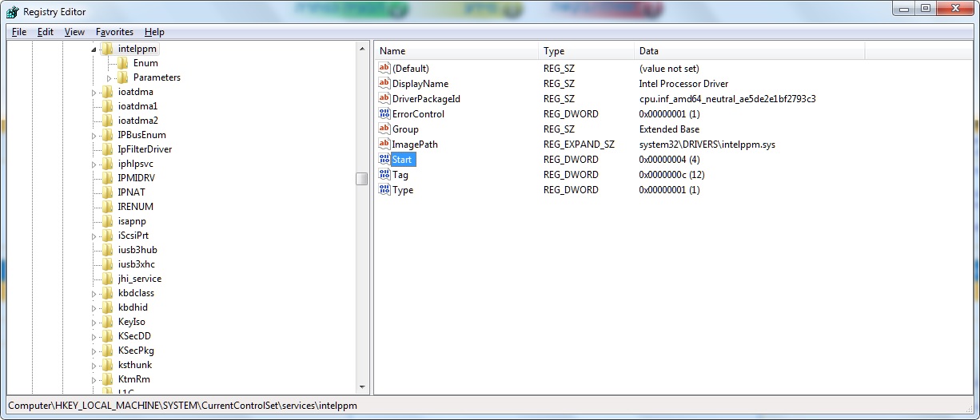This screenshot has width=980, height=420.
Task: Select the IPNAT registry key
Action: [x=131, y=192]
